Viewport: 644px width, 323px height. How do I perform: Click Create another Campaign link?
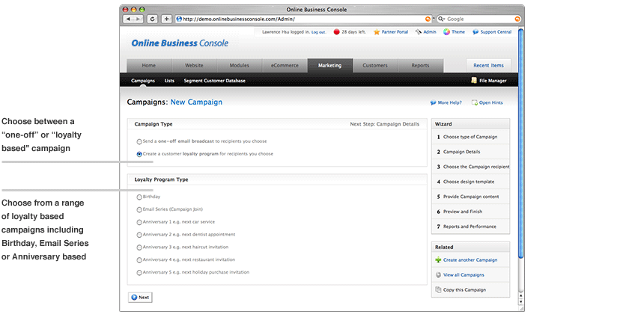(x=470, y=260)
